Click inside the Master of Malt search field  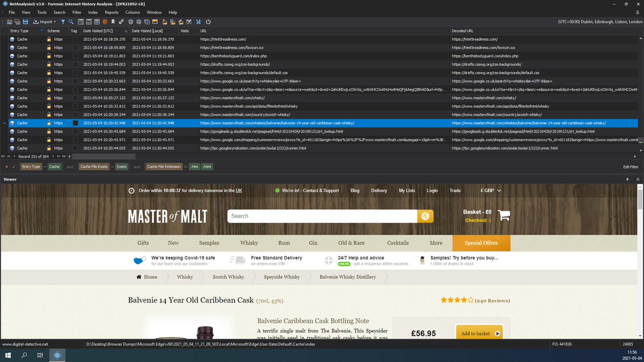pos(322,216)
